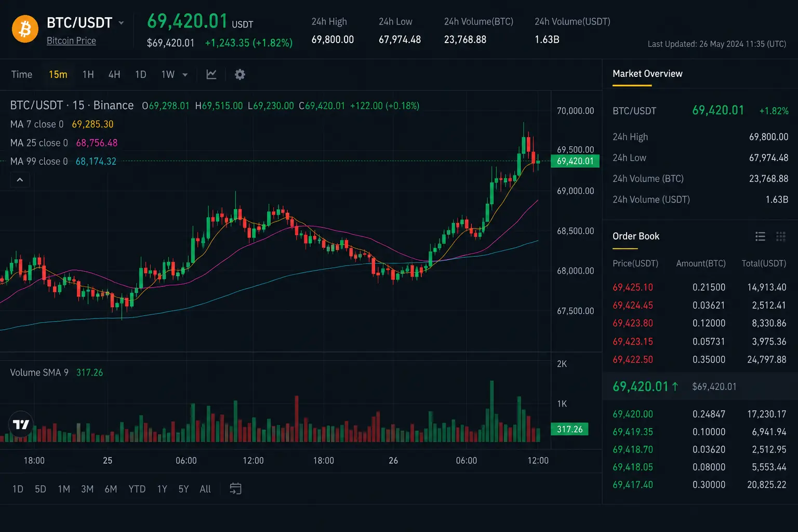Click the 24h Volume(BTC) value in header
This screenshot has width=798, height=532.
coord(465,39)
